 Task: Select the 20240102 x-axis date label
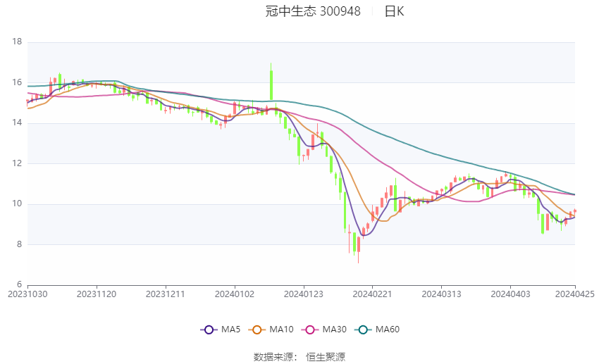pyautogui.click(x=235, y=294)
